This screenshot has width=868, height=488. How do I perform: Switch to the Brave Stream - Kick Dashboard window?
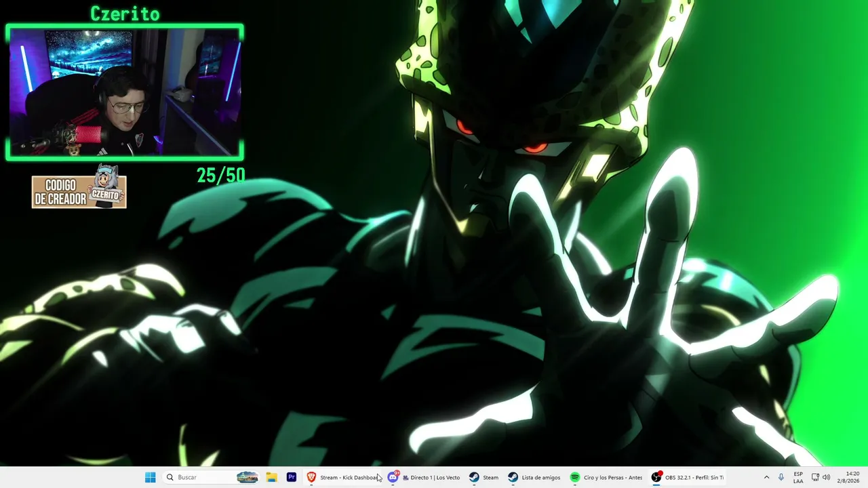pyautogui.click(x=344, y=477)
